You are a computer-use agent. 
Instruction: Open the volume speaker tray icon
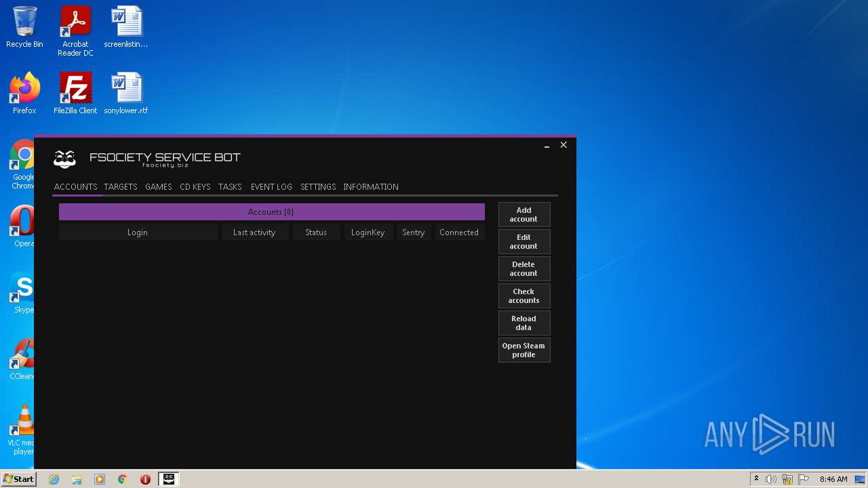tap(771, 479)
